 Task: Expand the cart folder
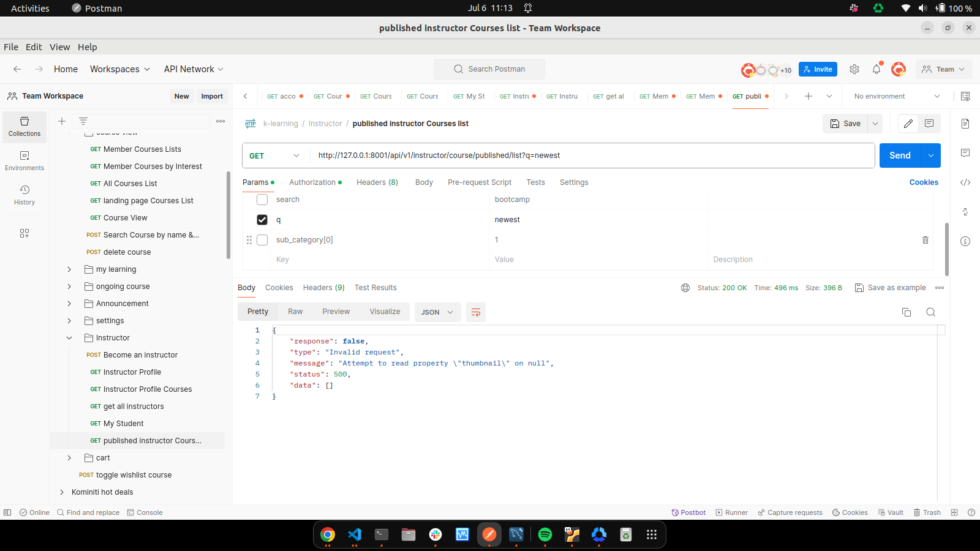pyautogui.click(x=69, y=458)
